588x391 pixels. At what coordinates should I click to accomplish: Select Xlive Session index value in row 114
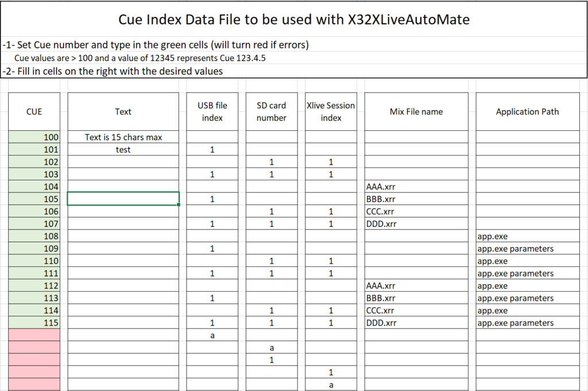(331, 310)
